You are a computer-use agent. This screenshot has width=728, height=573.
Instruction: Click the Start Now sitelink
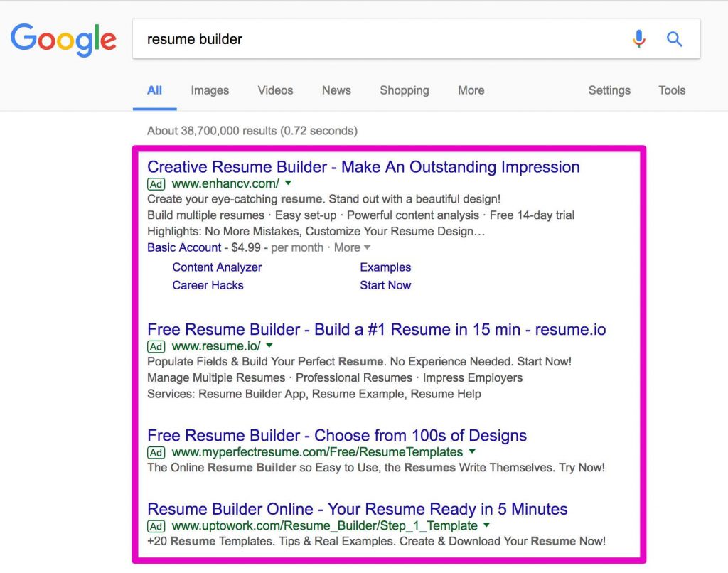[x=385, y=285]
